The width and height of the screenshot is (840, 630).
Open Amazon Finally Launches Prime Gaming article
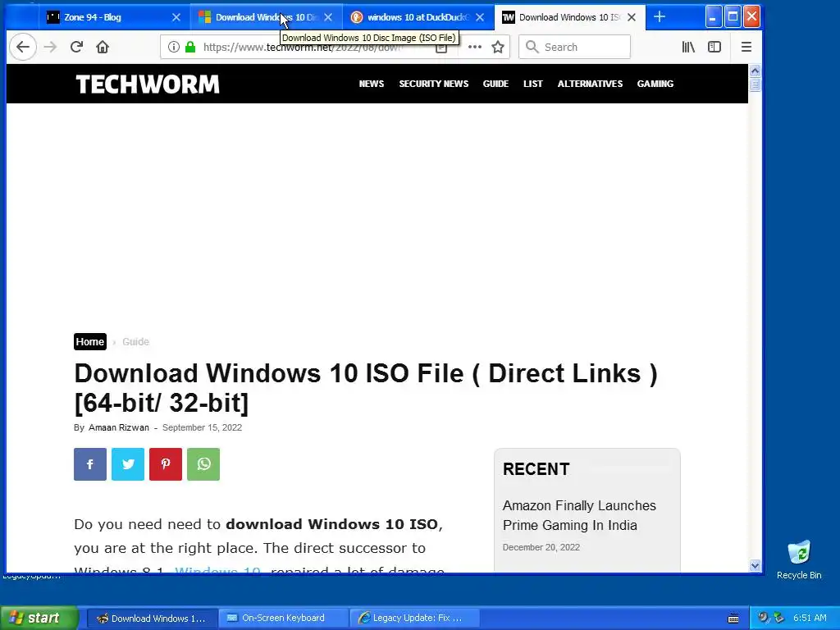pyautogui.click(x=579, y=515)
